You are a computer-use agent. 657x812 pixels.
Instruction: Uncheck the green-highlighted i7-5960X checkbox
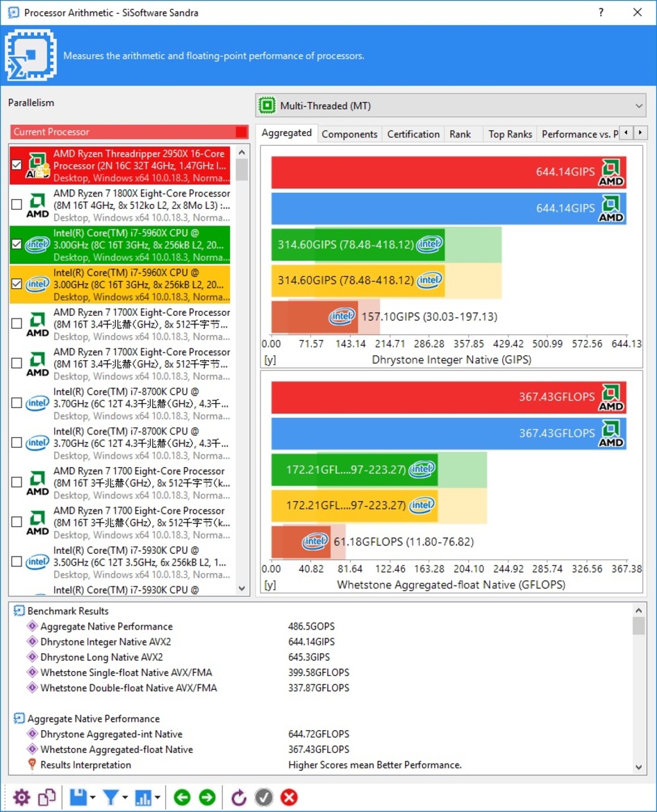(17, 244)
